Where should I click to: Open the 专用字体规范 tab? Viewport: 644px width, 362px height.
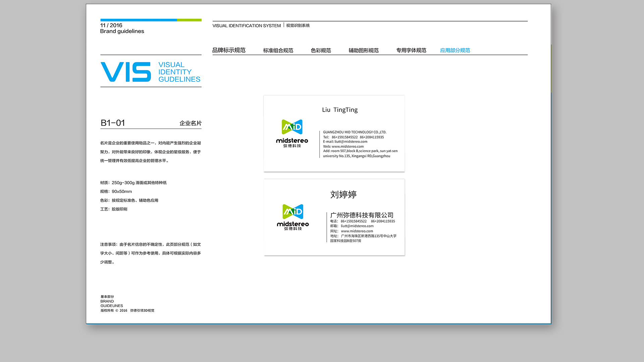[411, 50]
